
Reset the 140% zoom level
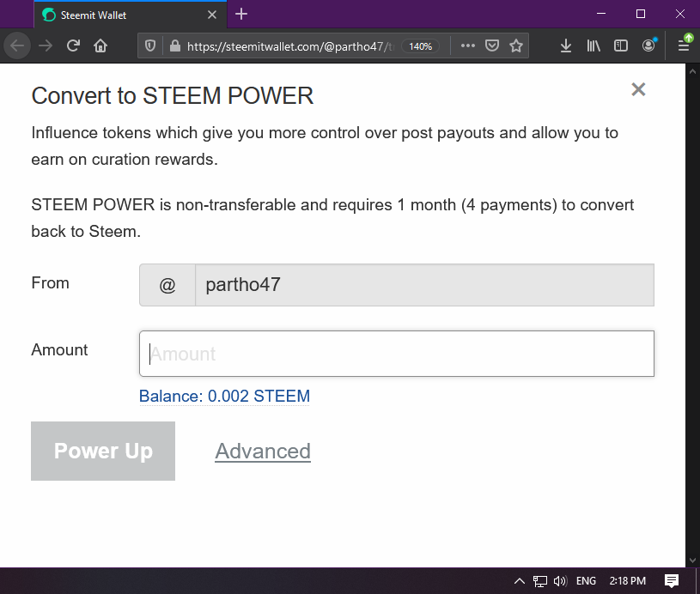pyautogui.click(x=420, y=46)
